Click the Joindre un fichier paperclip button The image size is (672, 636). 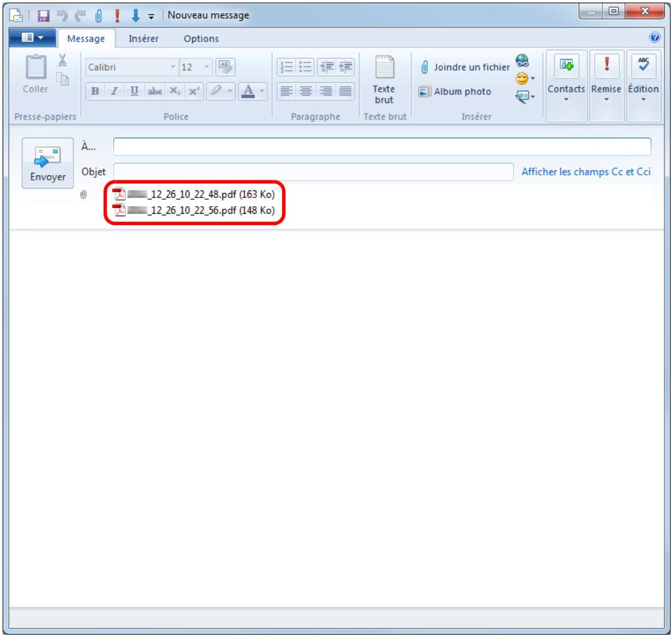click(462, 67)
